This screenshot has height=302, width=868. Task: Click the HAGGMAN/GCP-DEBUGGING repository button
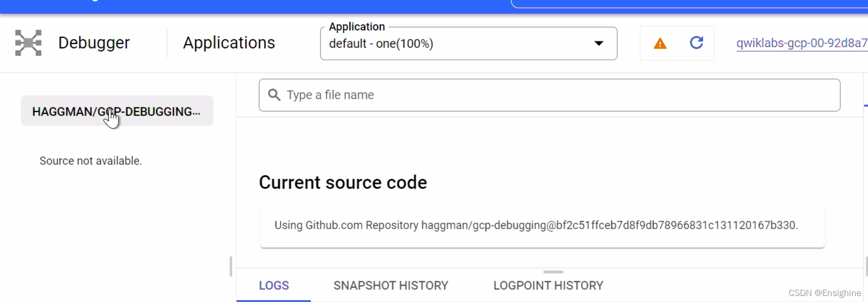coord(117,111)
